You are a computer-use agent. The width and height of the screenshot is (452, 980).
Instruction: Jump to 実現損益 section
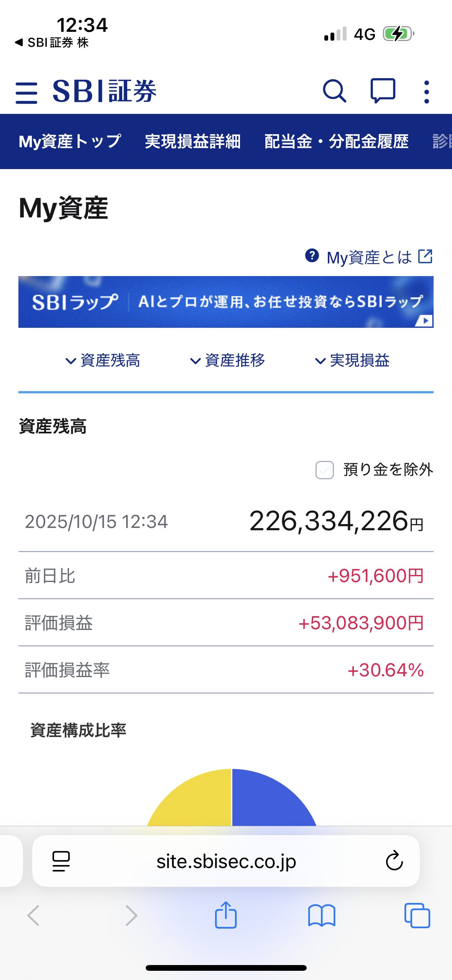click(352, 360)
